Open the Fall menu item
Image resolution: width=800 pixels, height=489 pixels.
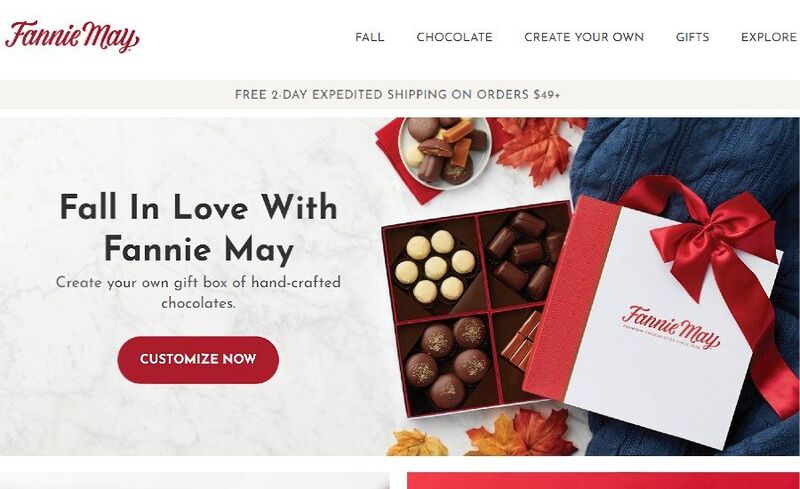(370, 37)
